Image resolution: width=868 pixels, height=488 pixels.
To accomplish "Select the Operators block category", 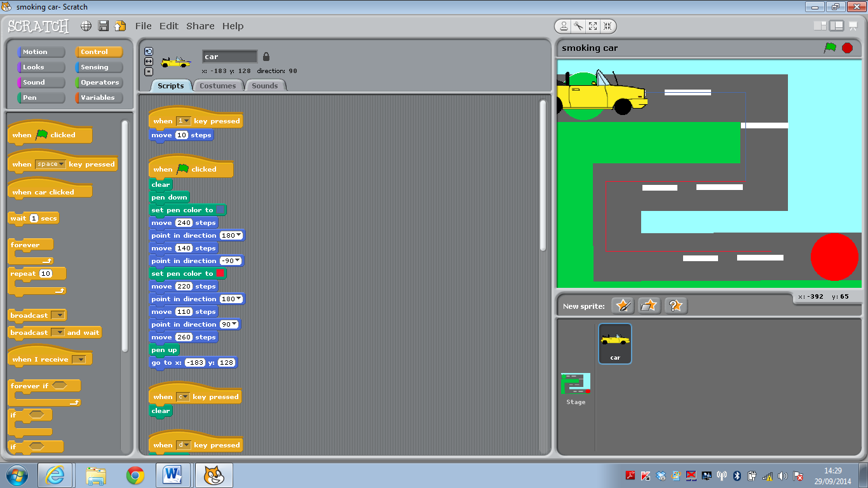I will 99,83.
